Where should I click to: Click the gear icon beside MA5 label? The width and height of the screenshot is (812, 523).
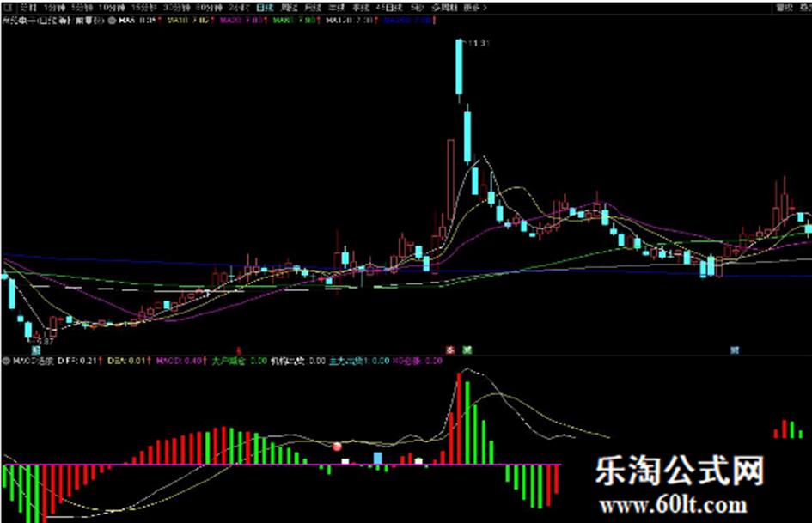pos(112,21)
